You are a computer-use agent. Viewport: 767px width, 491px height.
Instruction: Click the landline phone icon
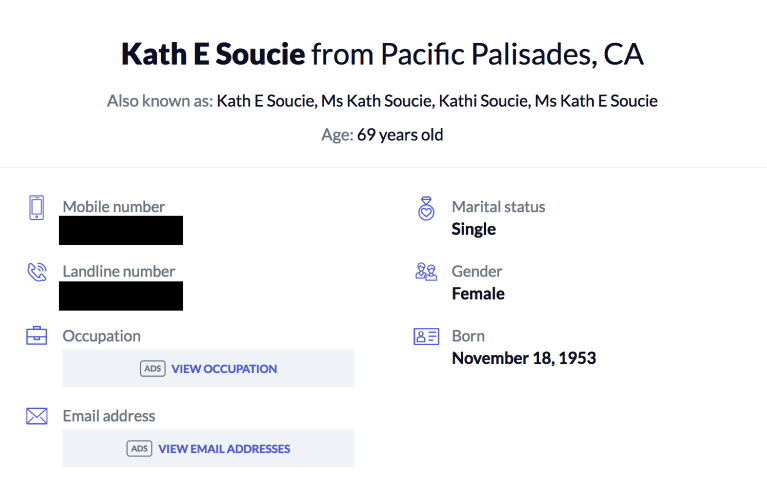tap(37, 272)
